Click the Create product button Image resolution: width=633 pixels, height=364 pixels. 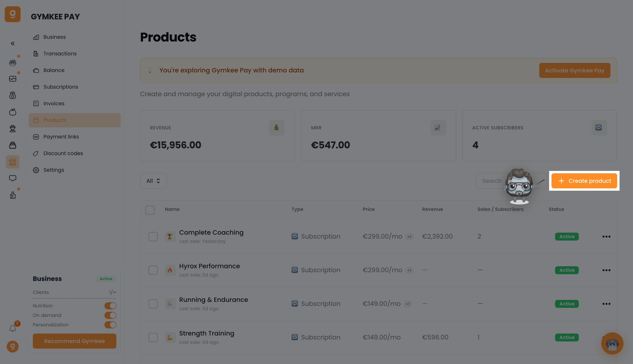(584, 181)
